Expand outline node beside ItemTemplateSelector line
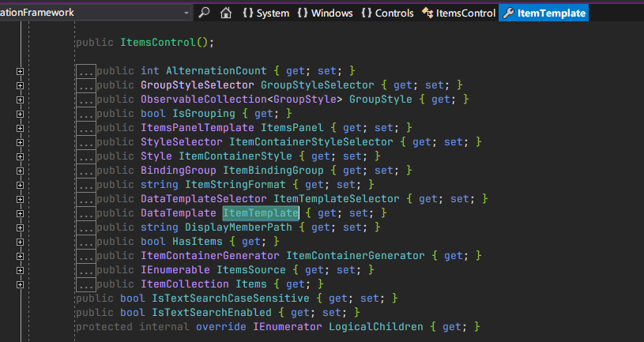The image size is (644, 342). click(x=20, y=200)
